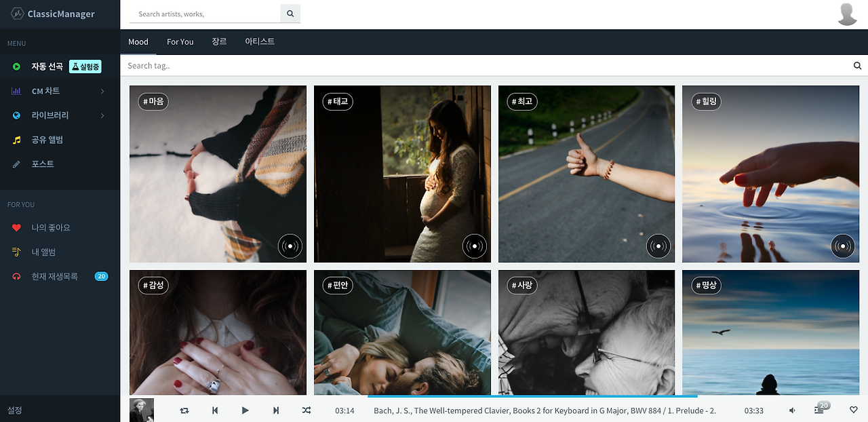Play the current track
Image resolution: width=868 pixels, height=422 pixels.
245,410
